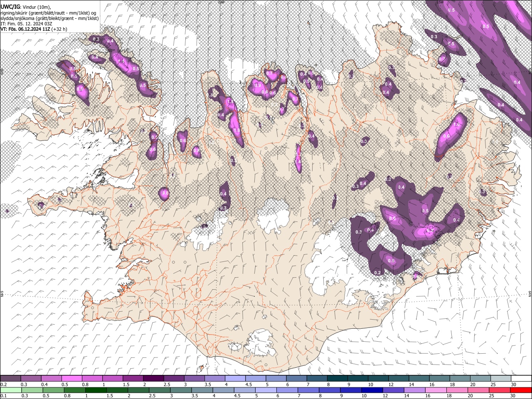Pick the lower legend swatch labeled 1
The height and width of the screenshot is (399, 532).
coord(96,390)
